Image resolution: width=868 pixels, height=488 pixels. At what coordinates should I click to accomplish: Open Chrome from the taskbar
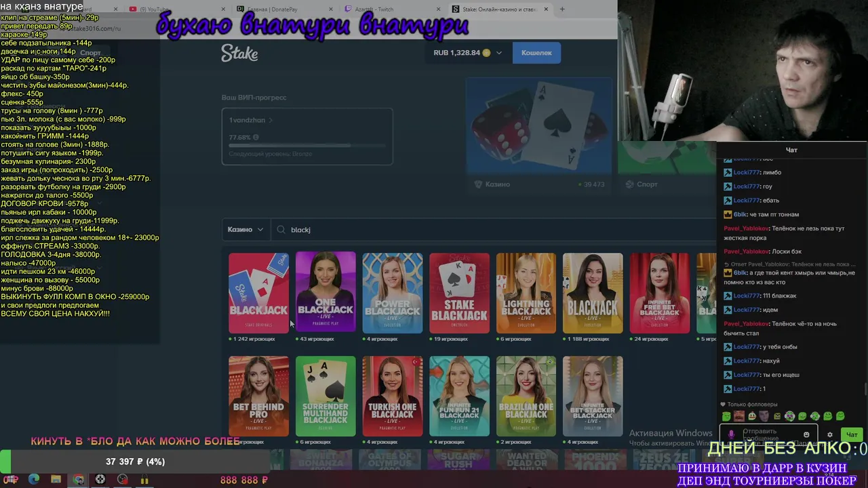tap(79, 480)
